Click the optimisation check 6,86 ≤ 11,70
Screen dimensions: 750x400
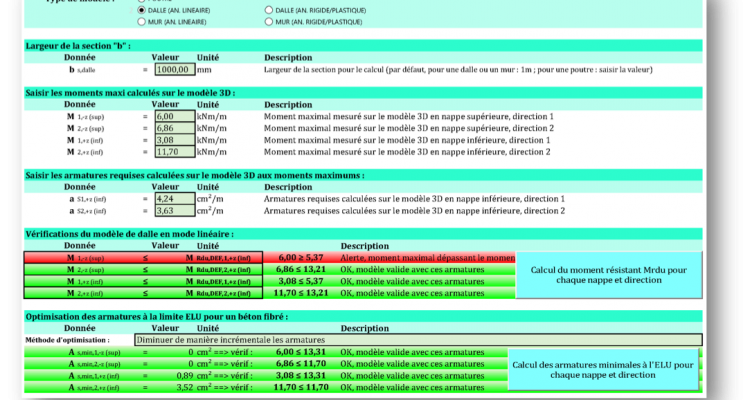tap(300, 364)
